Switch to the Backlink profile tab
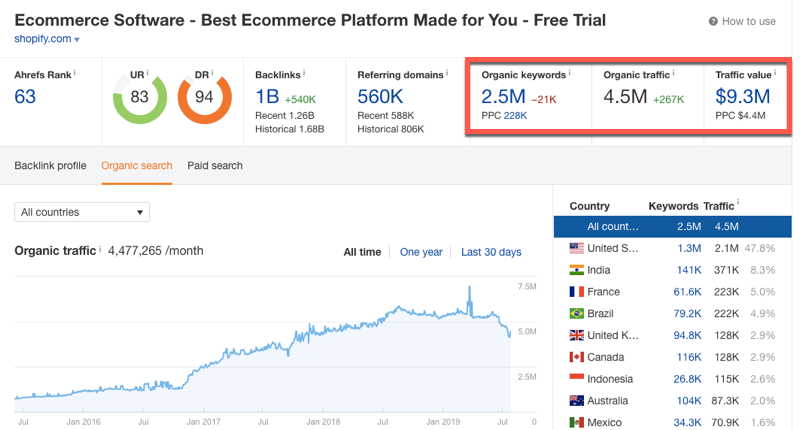This screenshot has height=430, width=800. point(50,166)
